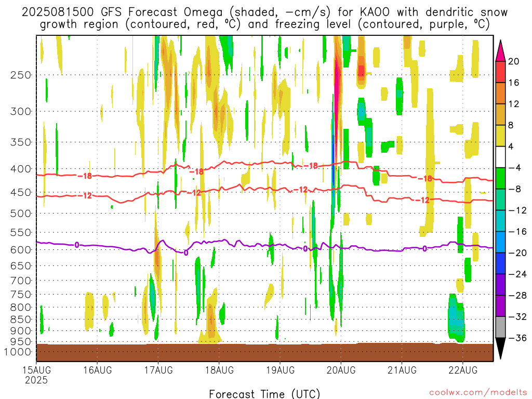Viewport: 532px width, 399px height.
Task: Select the orange 12 to 16 colorbar segment
Action: point(500,94)
